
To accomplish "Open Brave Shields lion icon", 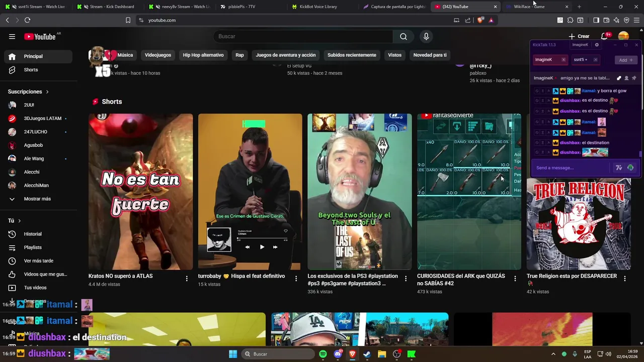I will click(480, 20).
